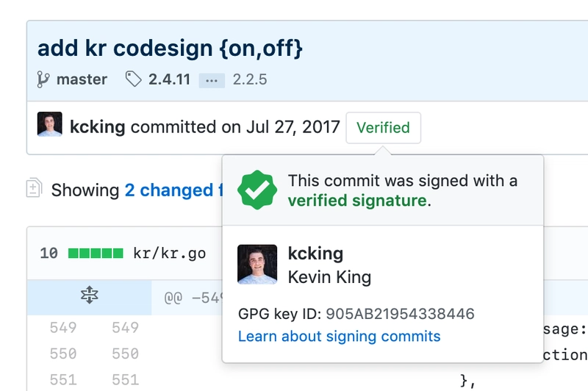Open the kr/kr.go file header link
Image resolution: width=588 pixels, height=391 pixels.
click(170, 254)
